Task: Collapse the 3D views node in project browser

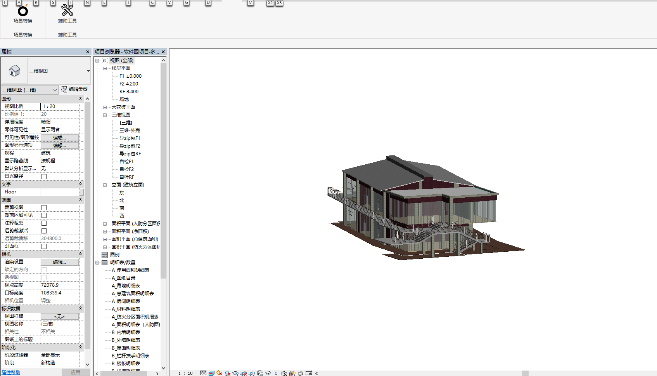Action: coord(105,115)
